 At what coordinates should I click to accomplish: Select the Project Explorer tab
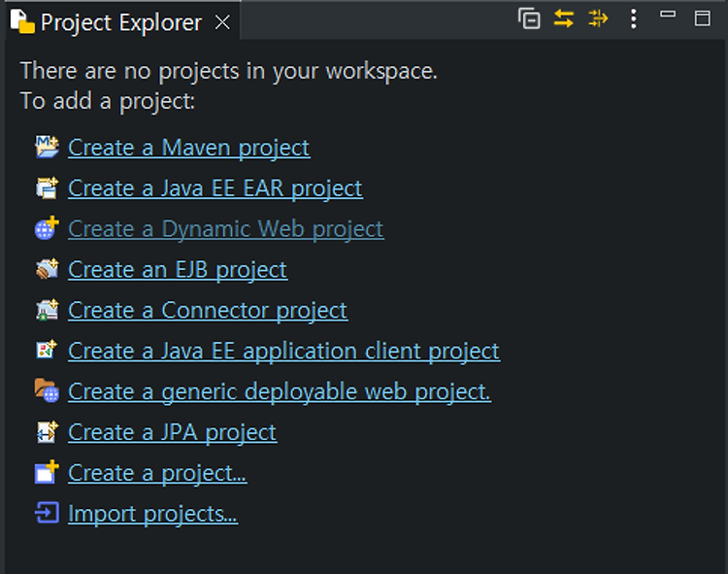[x=120, y=22]
